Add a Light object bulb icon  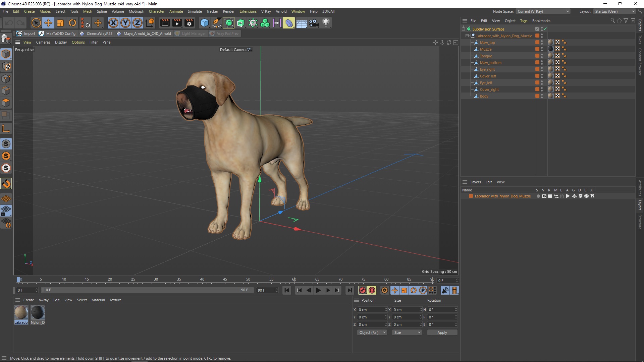point(326,23)
